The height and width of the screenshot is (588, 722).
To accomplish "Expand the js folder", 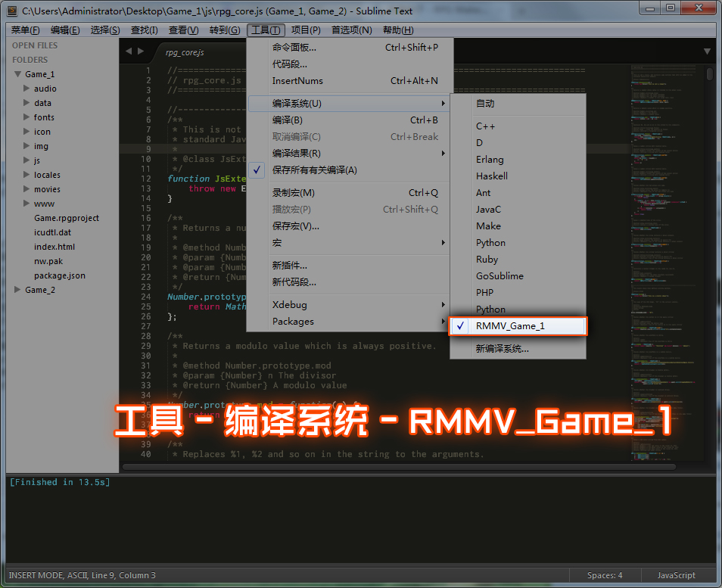I will coord(26,160).
